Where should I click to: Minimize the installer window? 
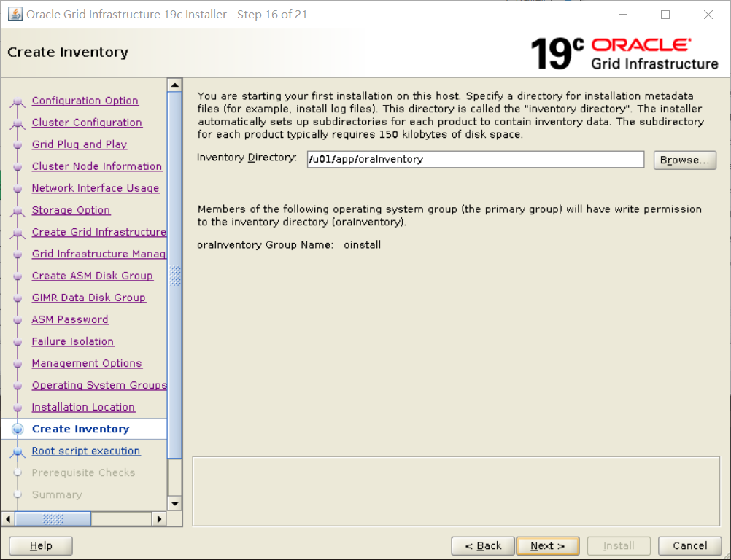623,15
